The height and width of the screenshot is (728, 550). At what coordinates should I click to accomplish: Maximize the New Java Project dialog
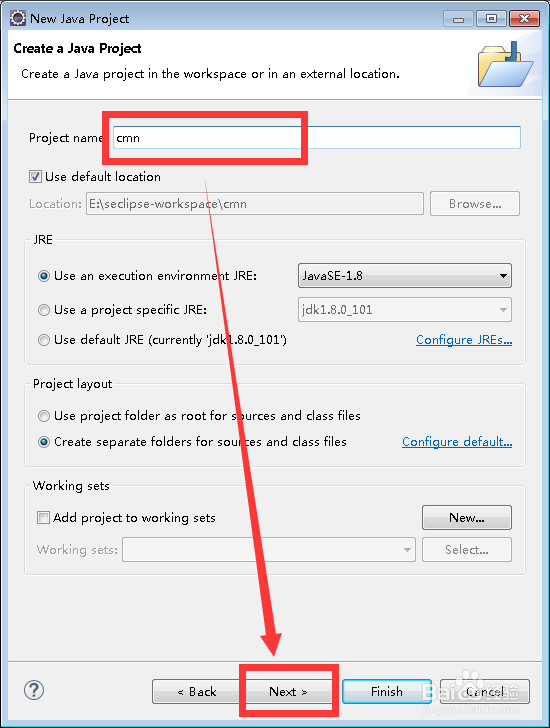(x=491, y=19)
